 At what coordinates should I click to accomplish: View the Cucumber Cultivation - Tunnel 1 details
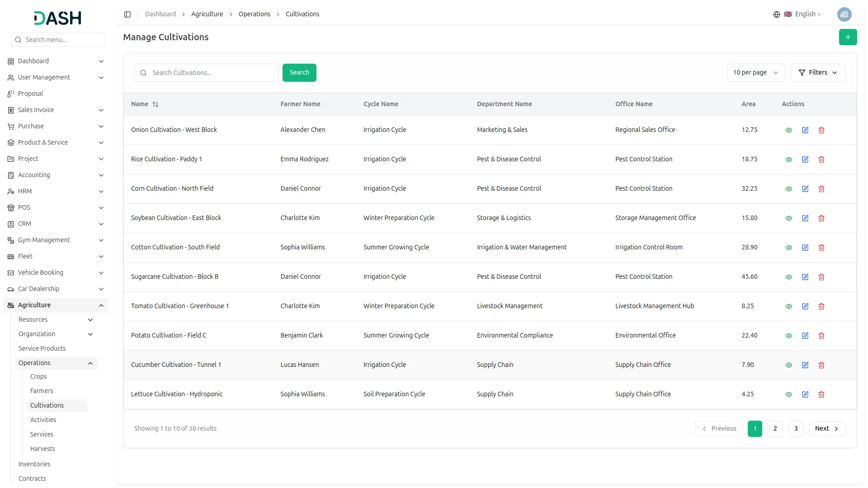788,365
